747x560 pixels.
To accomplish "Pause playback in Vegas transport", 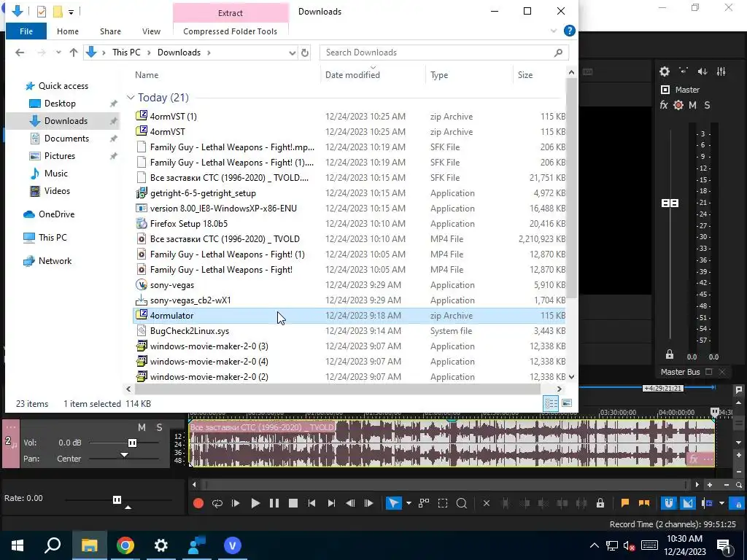I will coord(274,503).
